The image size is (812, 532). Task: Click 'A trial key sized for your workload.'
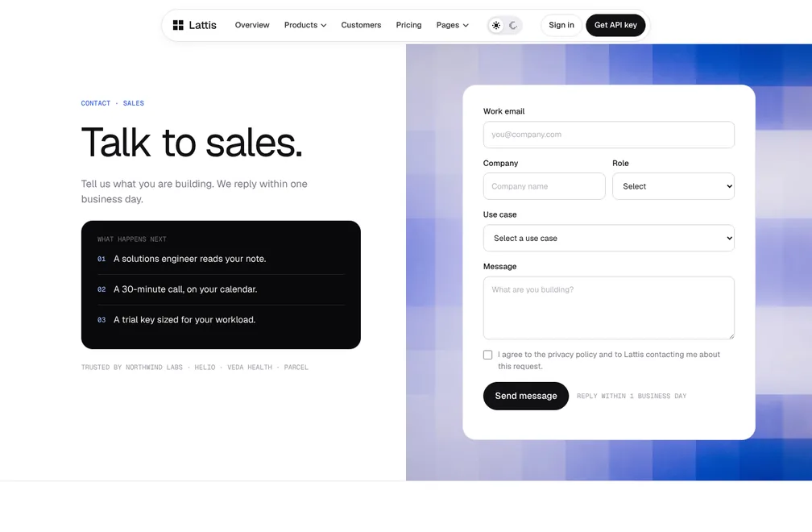(184, 320)
